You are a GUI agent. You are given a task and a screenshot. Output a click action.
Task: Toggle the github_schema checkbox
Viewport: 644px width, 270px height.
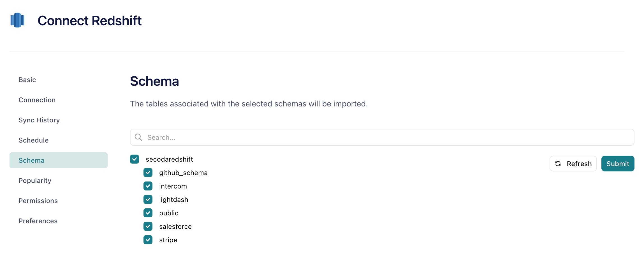pyautogui.click(x=148, y=173)
